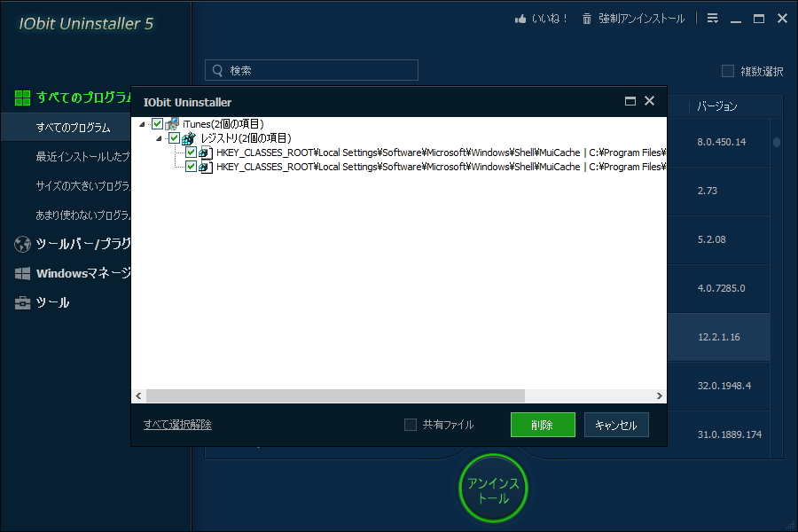Image resolution: width=798 pixels, height=532 pixels.
Task: Select the iTunes(2個の項目) tree label
Action: (223, 124)
